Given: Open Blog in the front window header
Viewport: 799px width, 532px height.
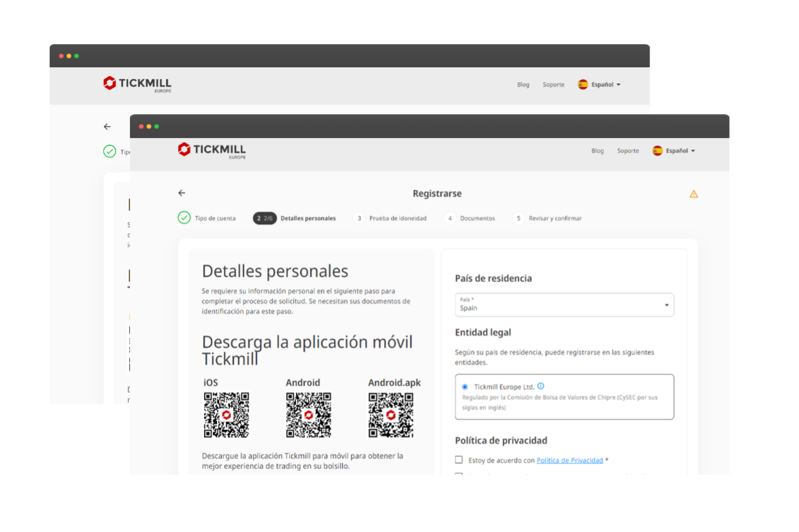Looking at the screenshot, I should [x=597, y=151].
